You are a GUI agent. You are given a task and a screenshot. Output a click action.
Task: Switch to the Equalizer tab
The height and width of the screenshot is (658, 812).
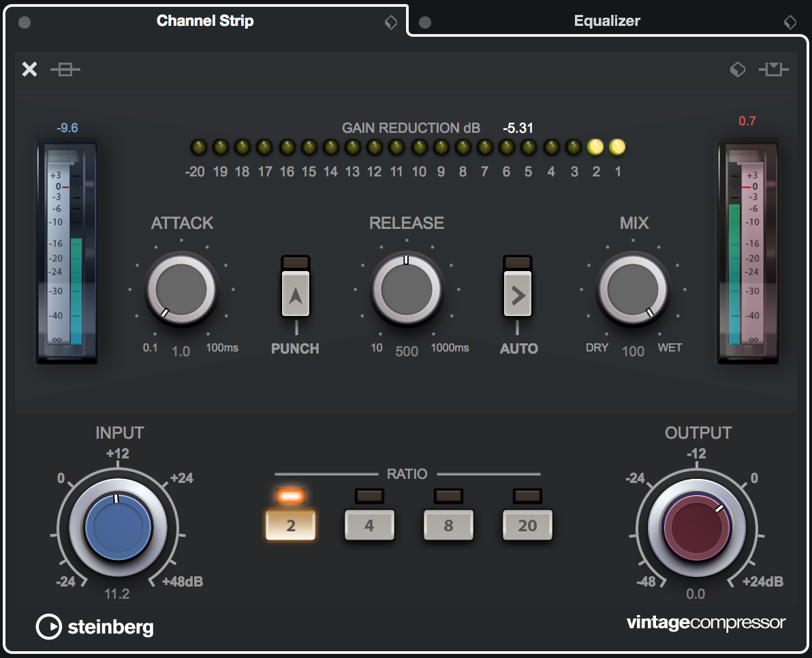click(606, 20)
